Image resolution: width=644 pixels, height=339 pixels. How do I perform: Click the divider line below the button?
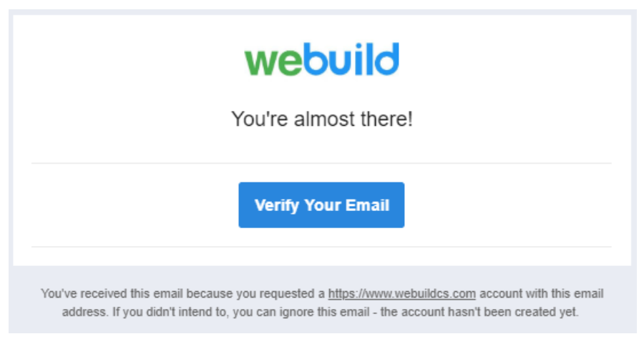pyautogui.click(x=321, y=247)
